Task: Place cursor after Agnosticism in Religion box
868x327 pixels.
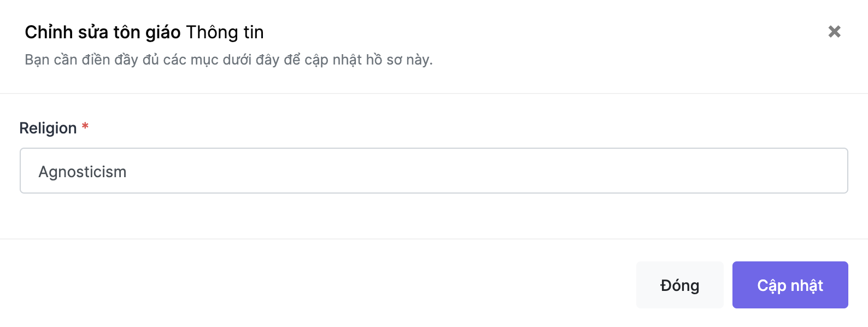Action: pos(128,172)
